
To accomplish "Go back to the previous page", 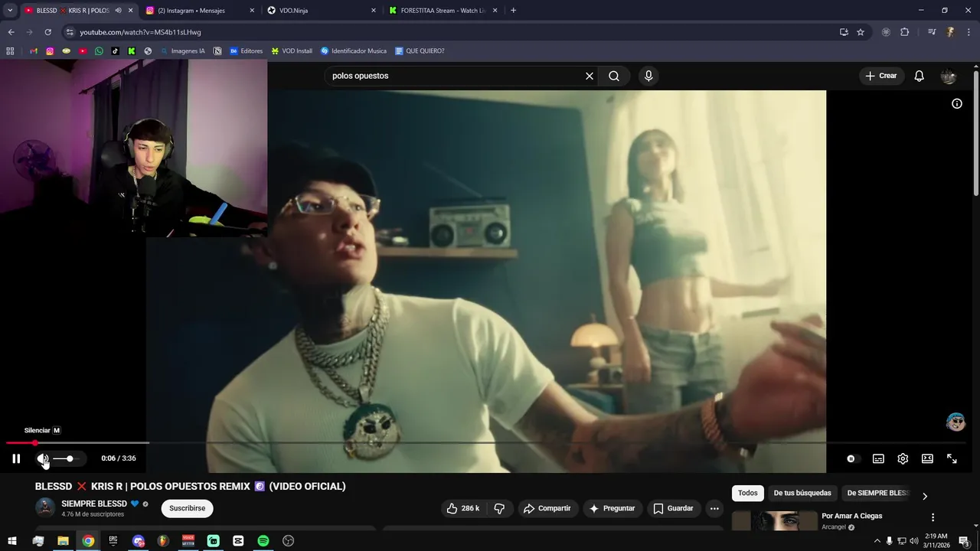I will 11,32.
